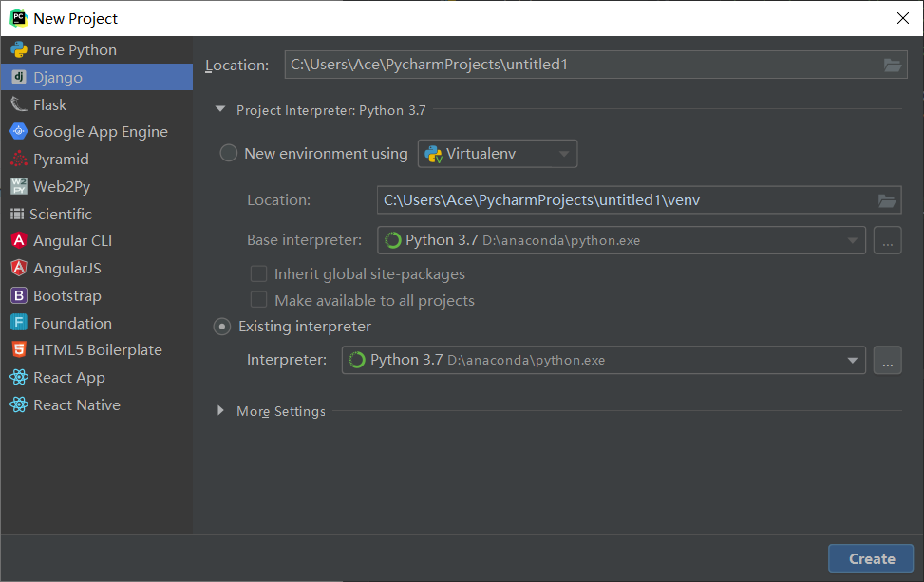This screenshot has width=924, height=582.
Task: Open the Virtualenv environment dropdown
Action: click(x=498, y=154)
